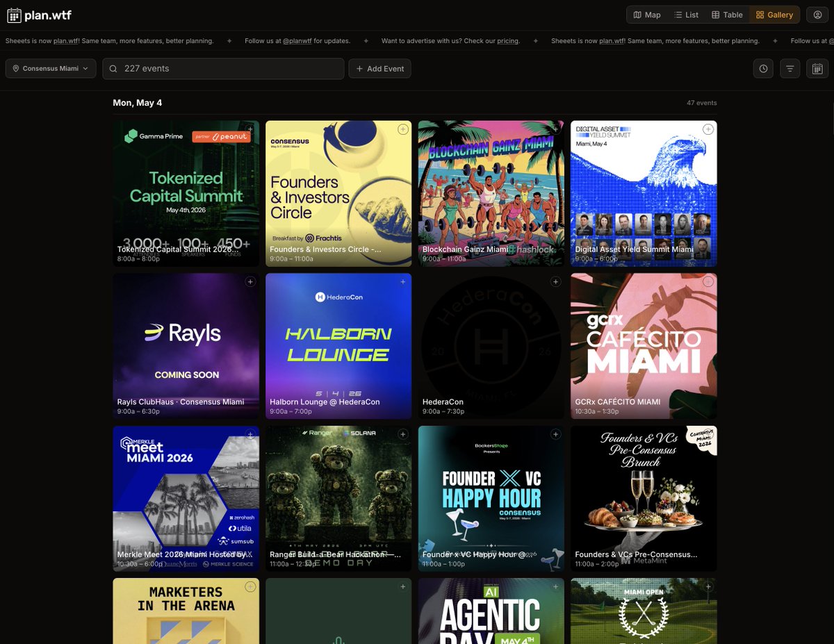
Task: Add Founder x VC Happy Hour plus icon
Action: point(555,434)
